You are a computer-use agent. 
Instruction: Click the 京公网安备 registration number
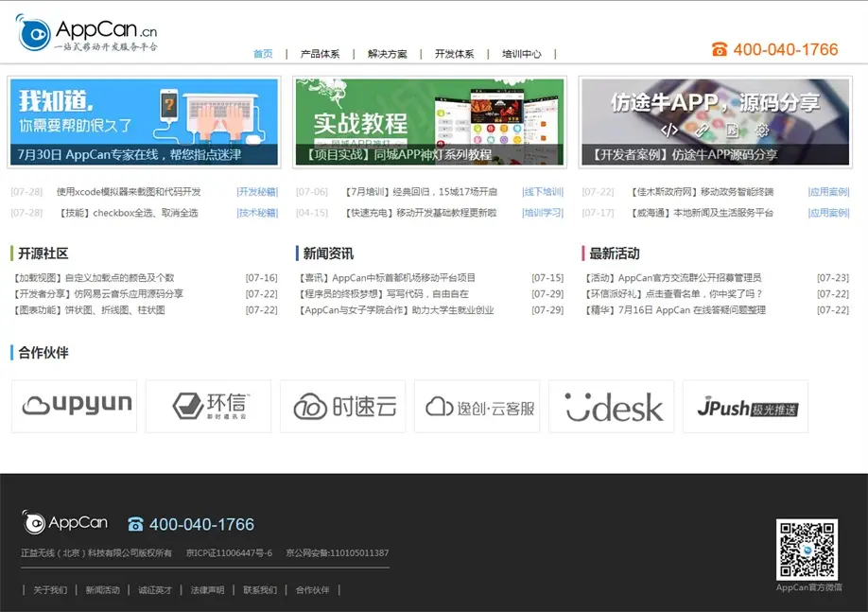338,552
